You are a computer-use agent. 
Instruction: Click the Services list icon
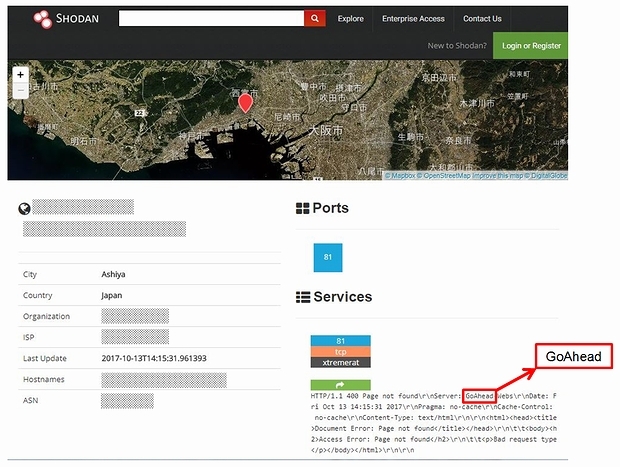303,297
